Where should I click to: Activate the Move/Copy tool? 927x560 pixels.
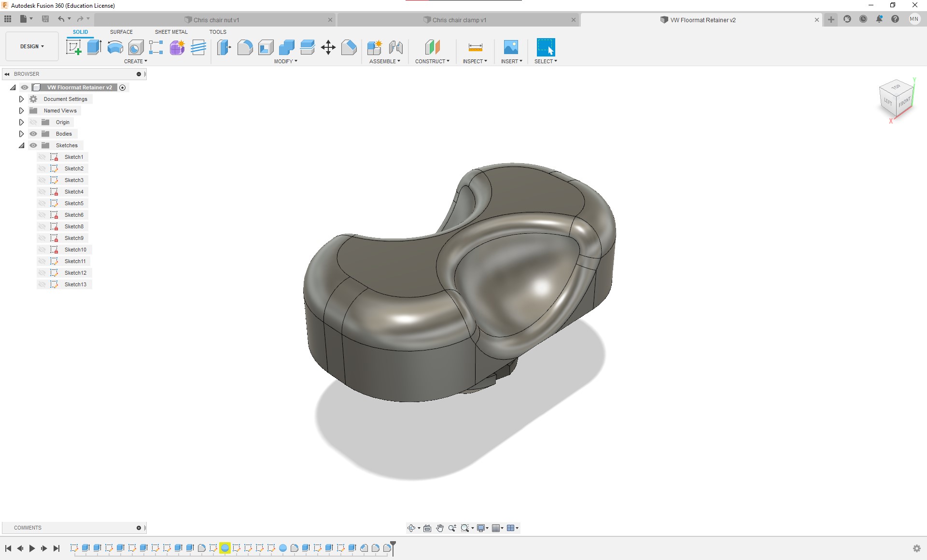[x=329, y=47]
